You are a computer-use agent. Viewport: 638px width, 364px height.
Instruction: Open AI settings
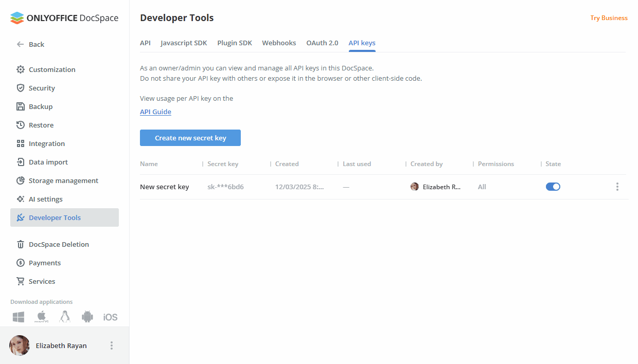point(46,199)
